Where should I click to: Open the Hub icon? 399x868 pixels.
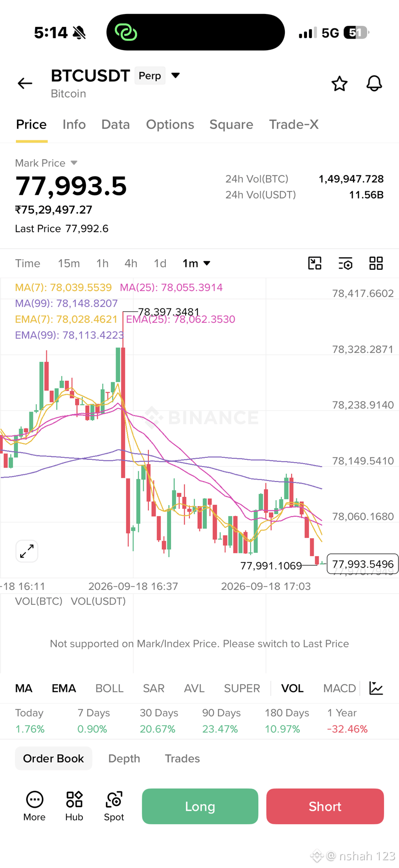point(74,806)
